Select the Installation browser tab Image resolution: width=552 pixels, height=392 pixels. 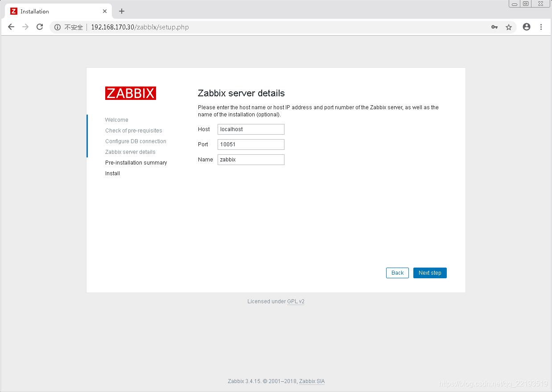click(x=58, y=11)
